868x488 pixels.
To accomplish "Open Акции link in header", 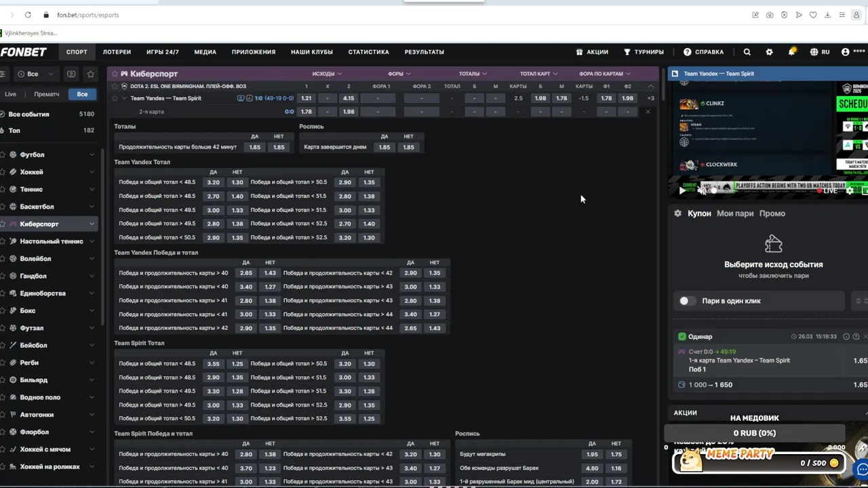I will click(592, 52).
